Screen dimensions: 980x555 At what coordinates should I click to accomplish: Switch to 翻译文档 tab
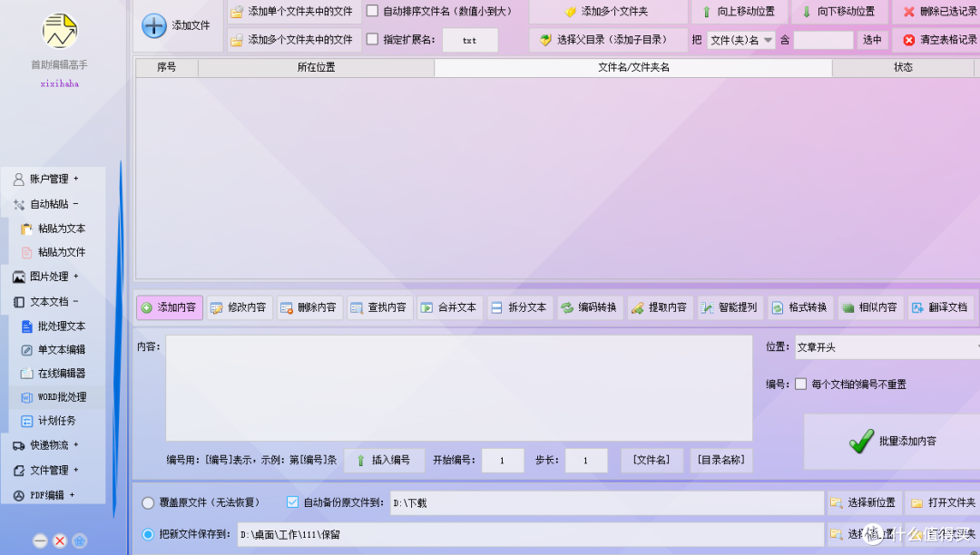[941, 307]
